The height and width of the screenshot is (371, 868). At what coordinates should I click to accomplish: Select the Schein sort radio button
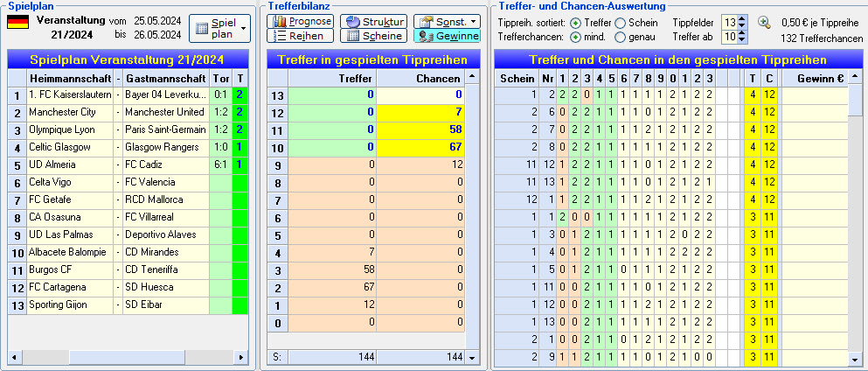621,23
